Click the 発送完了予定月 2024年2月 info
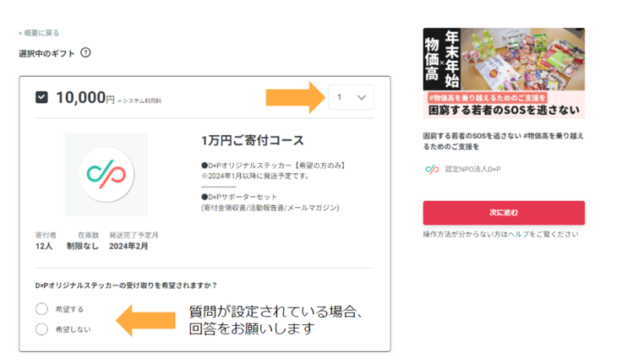The height and width of the screenshot is (364, 622). (134, 241)
